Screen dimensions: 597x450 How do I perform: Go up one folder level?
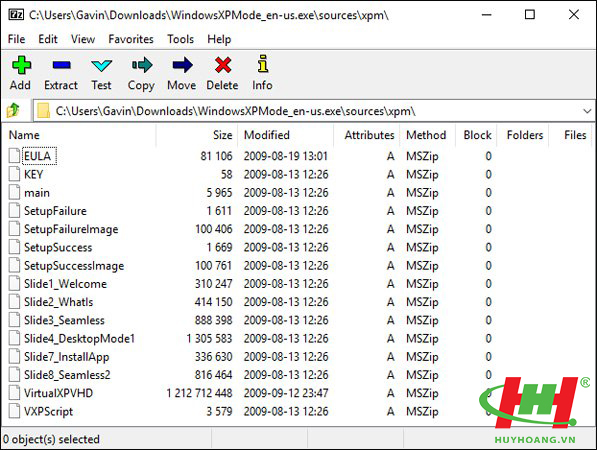pyautogui.click(x=14, y=110)
